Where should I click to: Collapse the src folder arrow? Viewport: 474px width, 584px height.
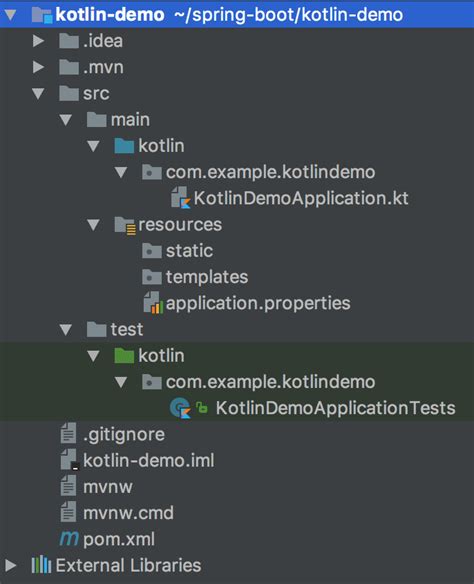click(38, 93)
